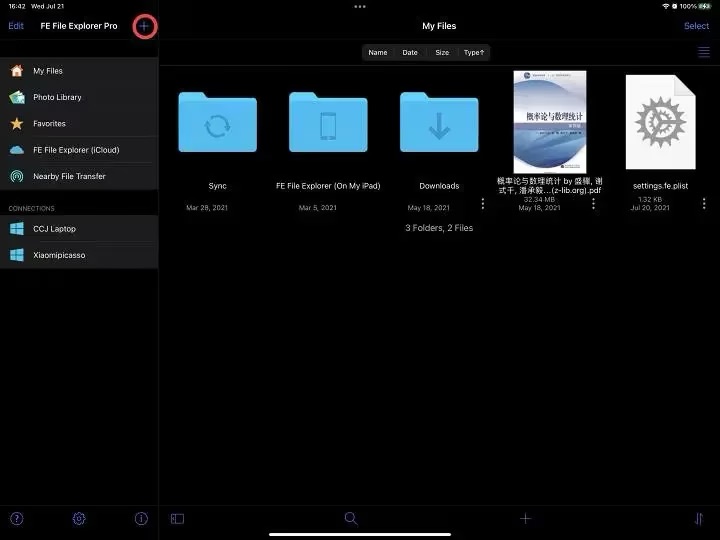Tap the bottom toolbar plus icon
This screenshot has height=540, width=720.
[x=525, y=518]
